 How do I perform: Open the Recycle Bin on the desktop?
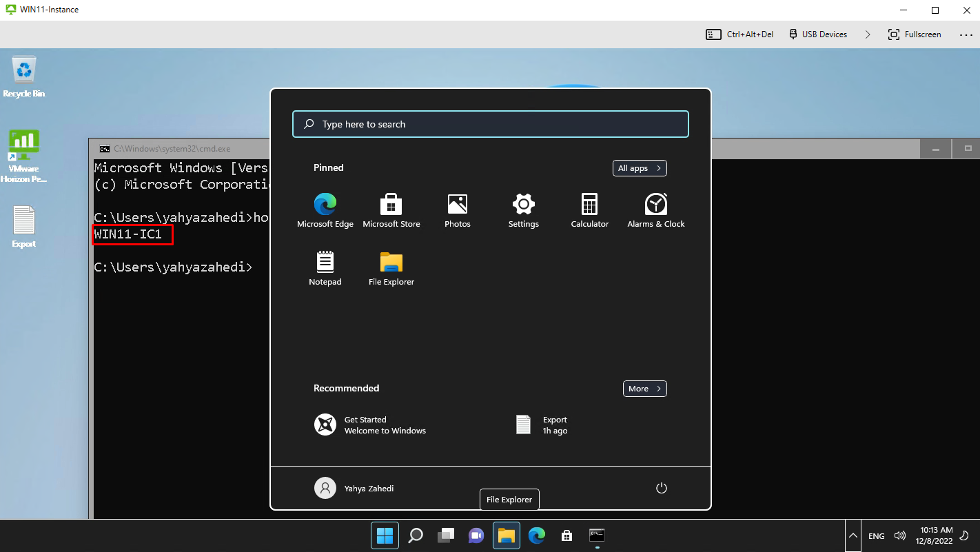(24, 69)
